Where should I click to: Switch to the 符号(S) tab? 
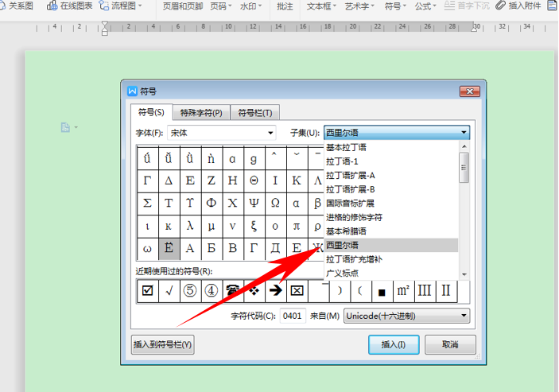(x=152, y=112)
